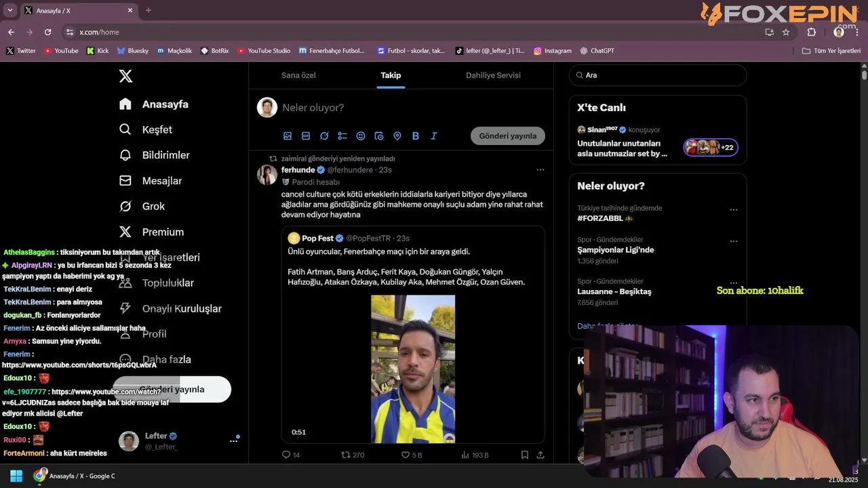
Task: Click Chrome taskbar item Anasayfa / X
Action: (x=75, y=476)
